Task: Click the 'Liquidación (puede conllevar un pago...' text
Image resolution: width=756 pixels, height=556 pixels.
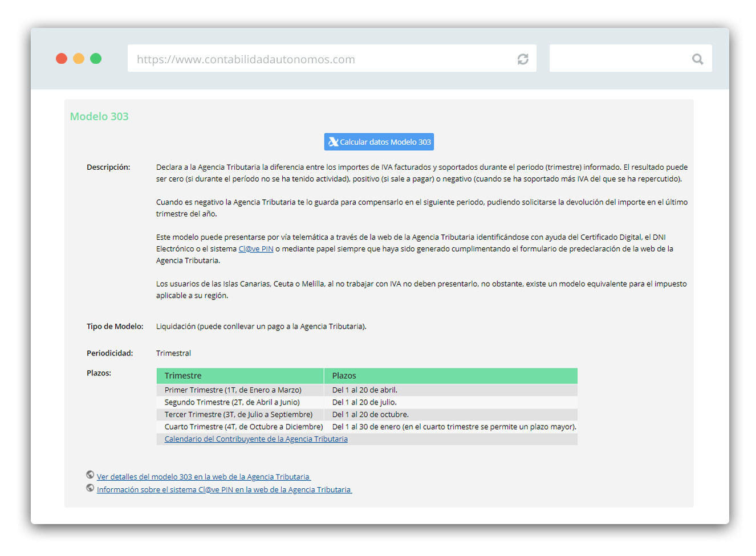Action: click(x=261, y=326)
